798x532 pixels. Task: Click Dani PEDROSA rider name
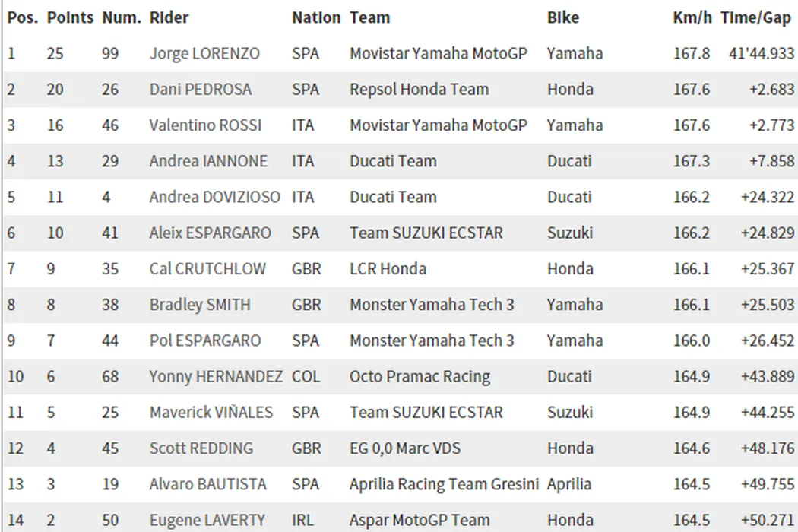coord(200,89)
